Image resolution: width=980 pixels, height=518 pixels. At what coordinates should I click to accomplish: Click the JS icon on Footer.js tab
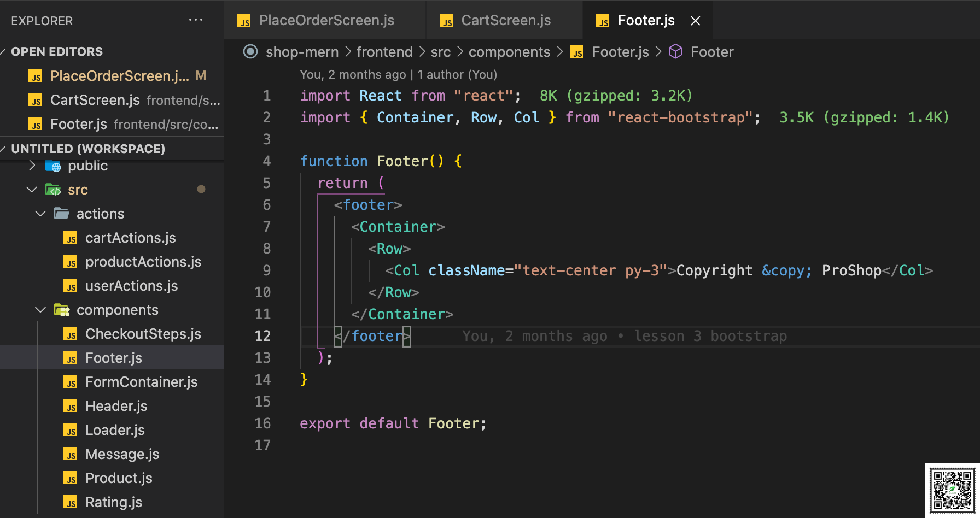603,21
